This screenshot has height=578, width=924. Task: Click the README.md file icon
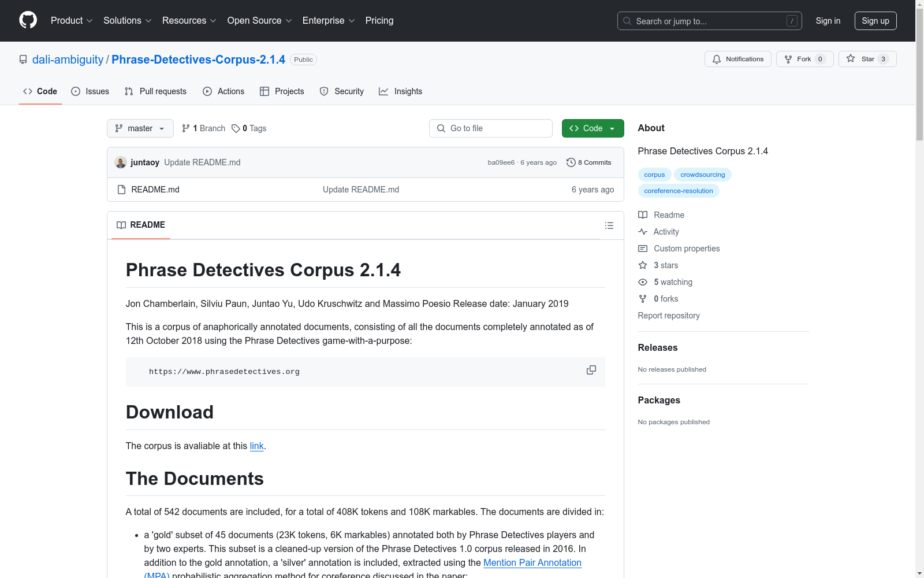121,190
